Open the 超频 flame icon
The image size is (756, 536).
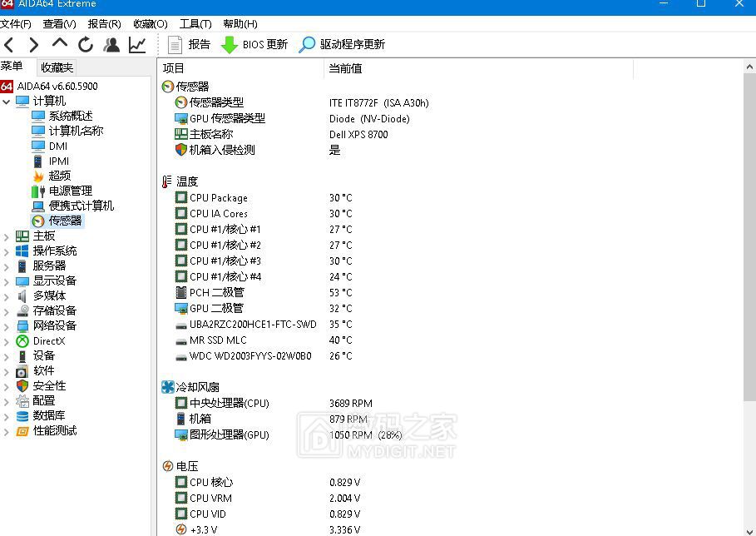38,176
